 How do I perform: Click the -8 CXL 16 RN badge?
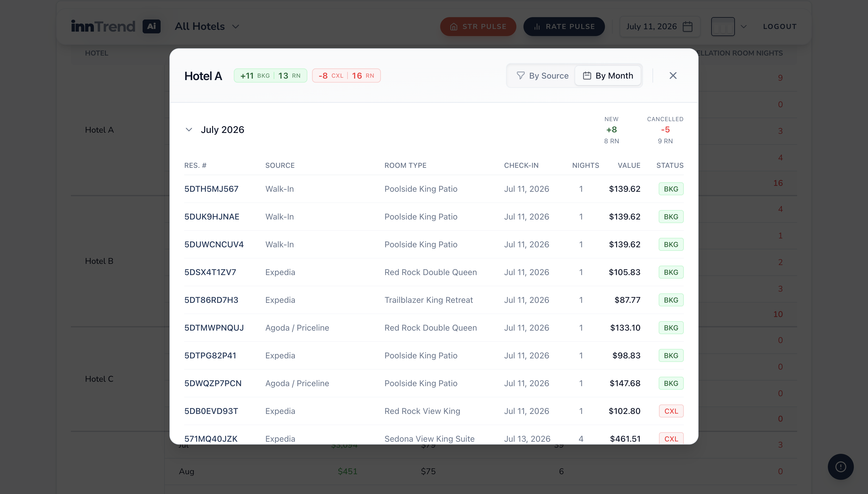(x=346, y=76)
